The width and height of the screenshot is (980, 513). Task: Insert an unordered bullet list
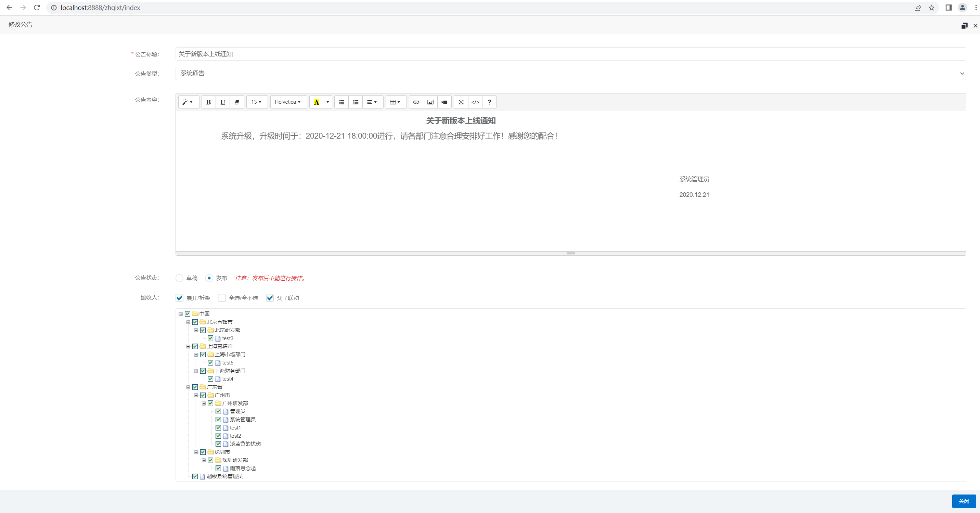pyautogui.click(x=341, y=102)
